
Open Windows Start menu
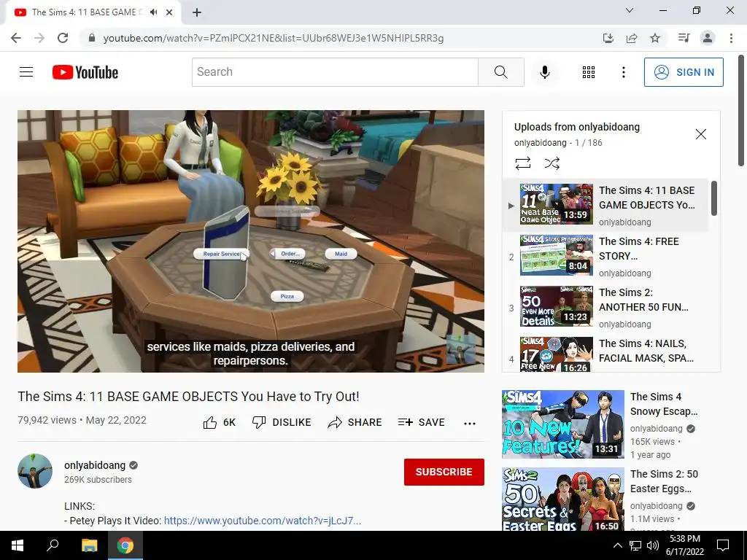[18, 545]
